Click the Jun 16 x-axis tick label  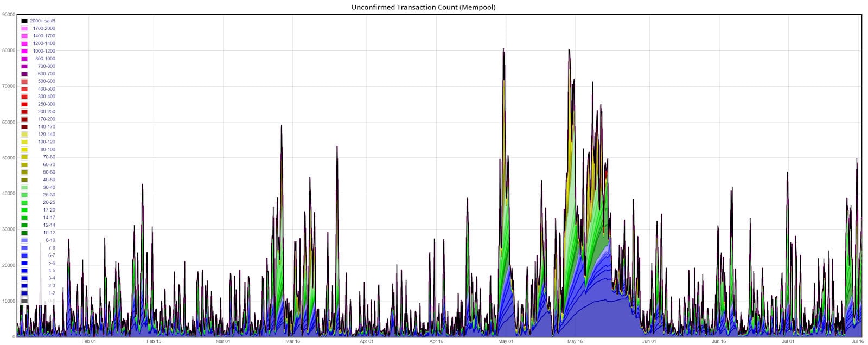(719, 341)
